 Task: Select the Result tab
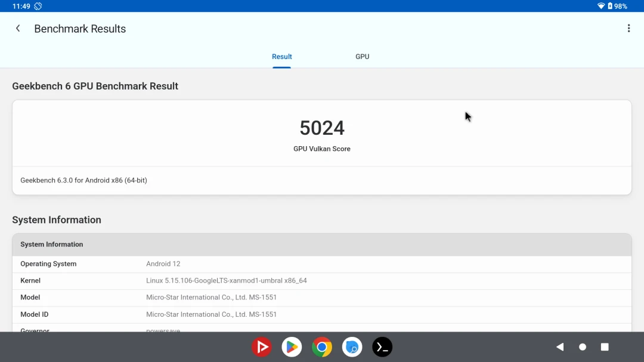(281, 57)
